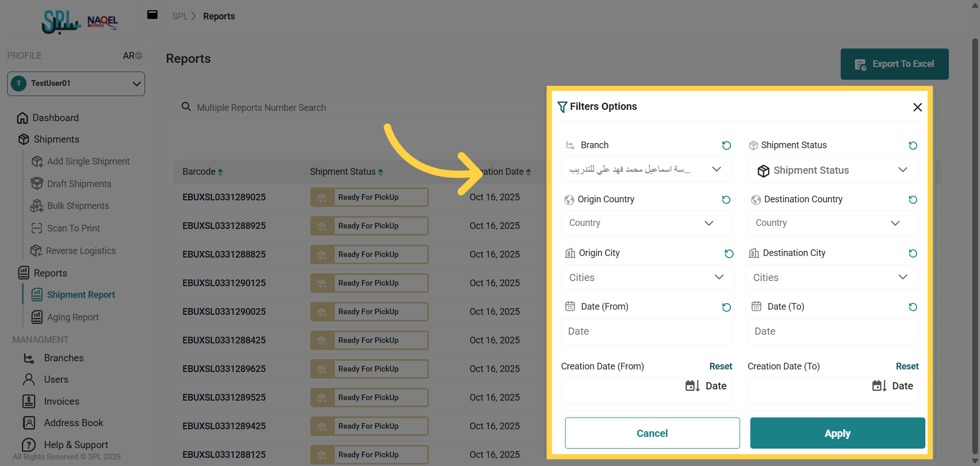The image size is (980, 466).
Task: Open Aging Report in sidebar
Action: tap(73, 317)
